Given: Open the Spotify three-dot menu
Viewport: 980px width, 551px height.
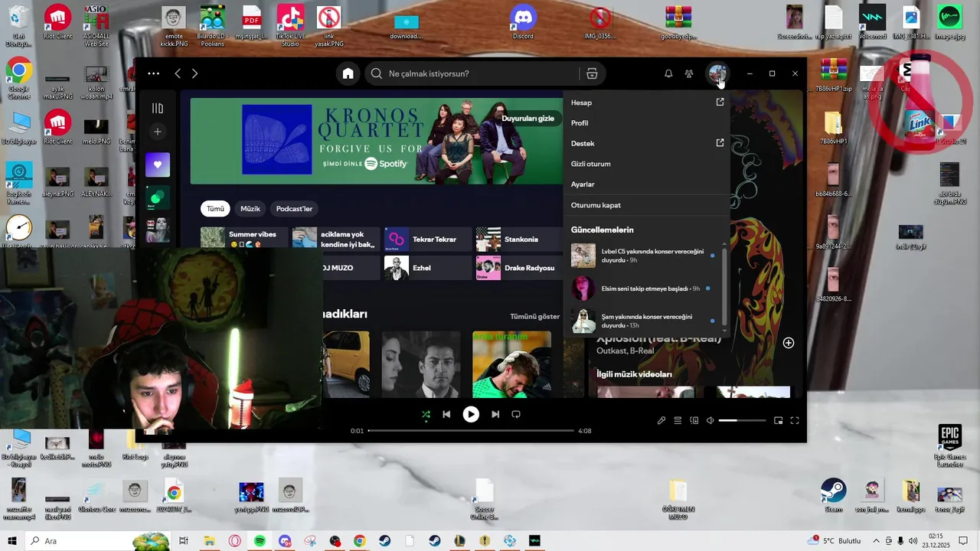Looking at the screenshot, I should point(154,73).
